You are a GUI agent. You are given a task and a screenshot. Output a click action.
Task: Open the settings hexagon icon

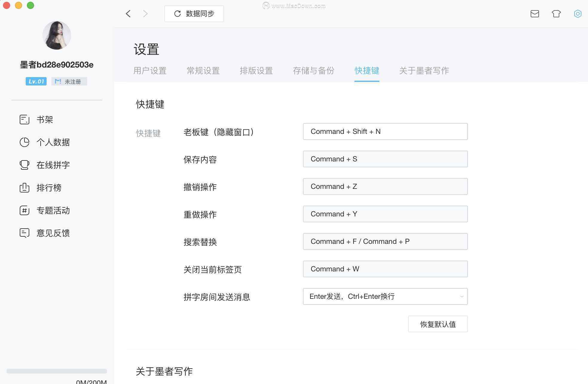pyautogui.click(x=578, y=14)
